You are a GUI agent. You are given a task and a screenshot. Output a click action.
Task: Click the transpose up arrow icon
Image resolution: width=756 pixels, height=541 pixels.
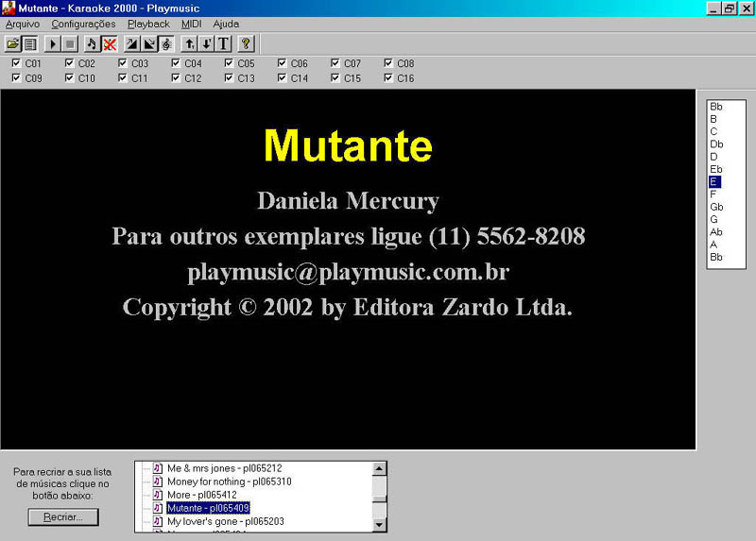(x=189, y=44)
